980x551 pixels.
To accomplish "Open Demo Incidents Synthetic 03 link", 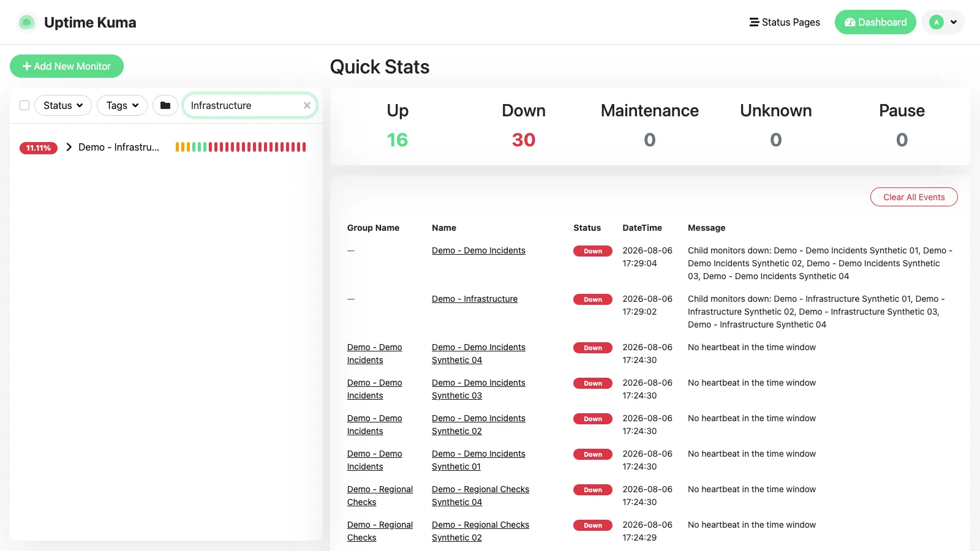I will [x=478, y=389].
